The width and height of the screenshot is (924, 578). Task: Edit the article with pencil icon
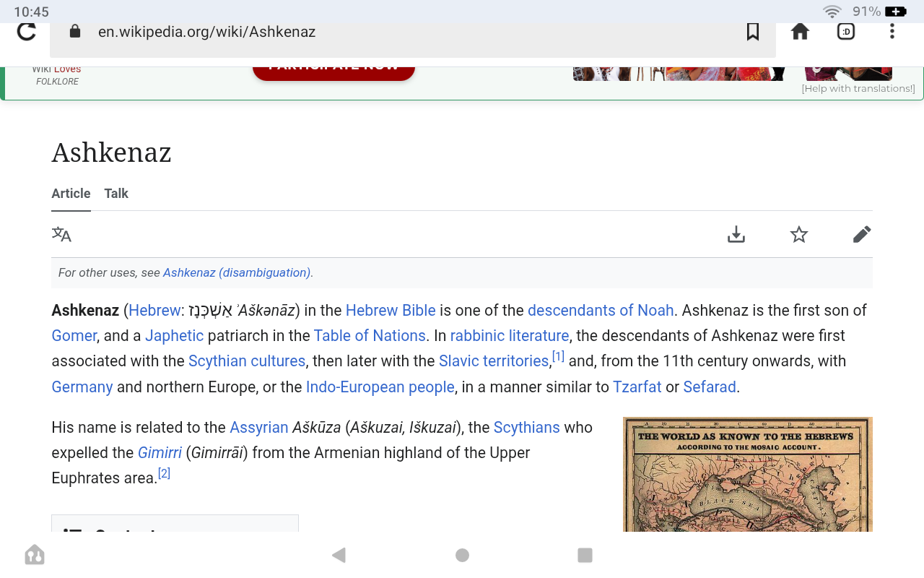click(x=861, y=235)
